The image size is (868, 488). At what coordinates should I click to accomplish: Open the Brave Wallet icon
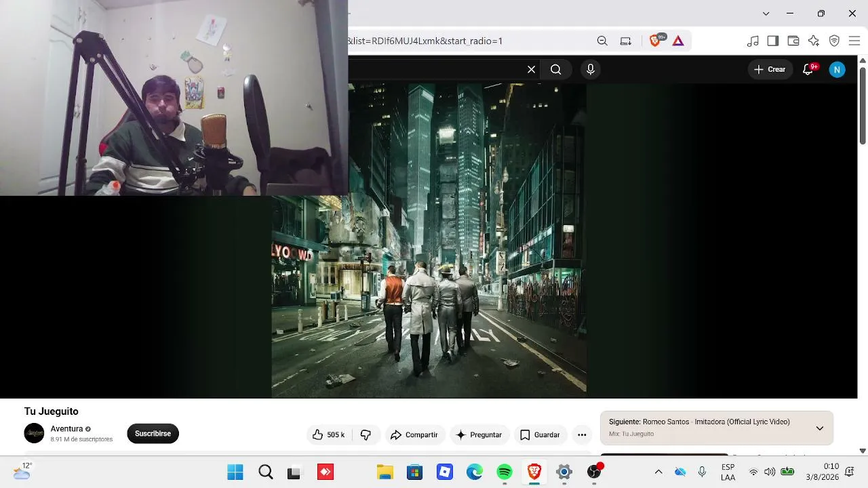pos(793,41)
